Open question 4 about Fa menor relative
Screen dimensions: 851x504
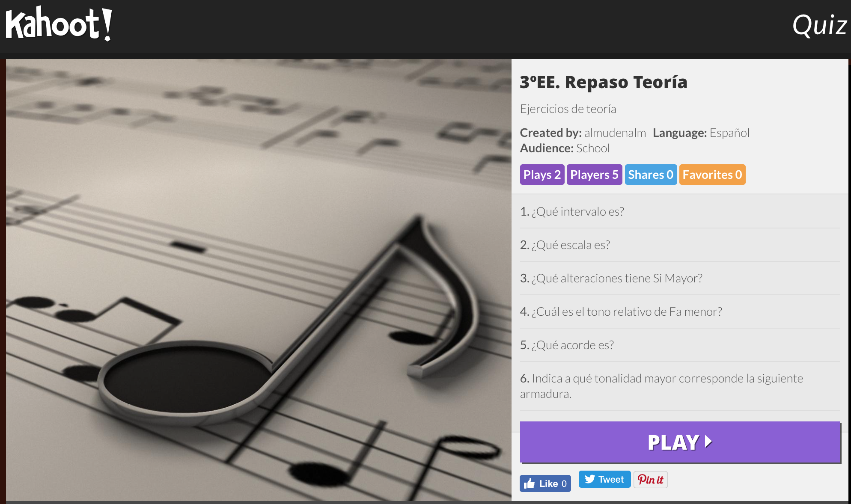pos(680,311)
